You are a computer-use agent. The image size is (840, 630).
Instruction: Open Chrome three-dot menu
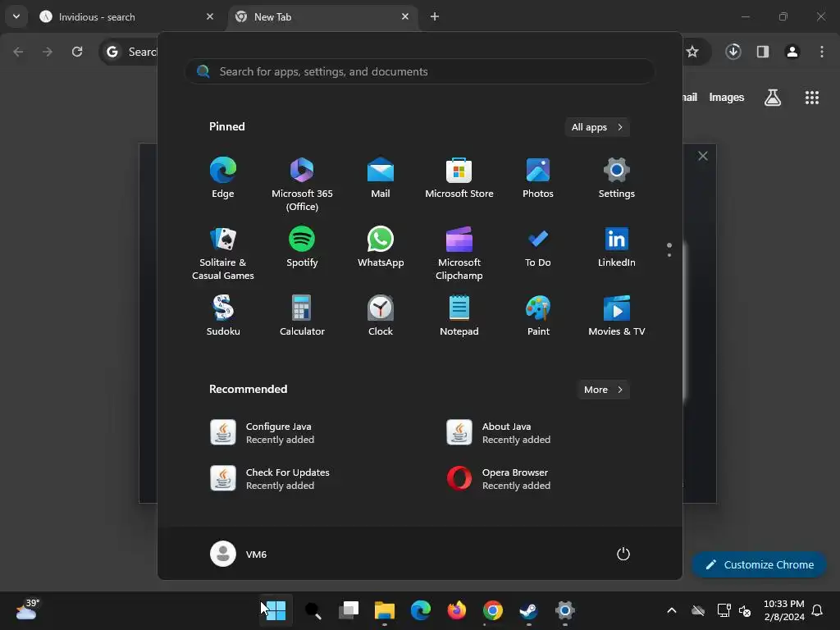[x=822, y=52]
